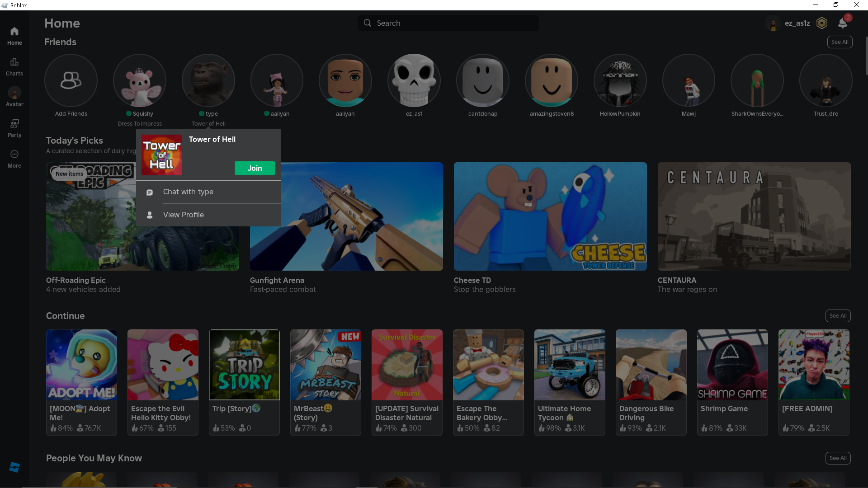Open friend Trust_dre avatar
The image size is (868, 488).
pyautogui.click(x=826, y=81)
